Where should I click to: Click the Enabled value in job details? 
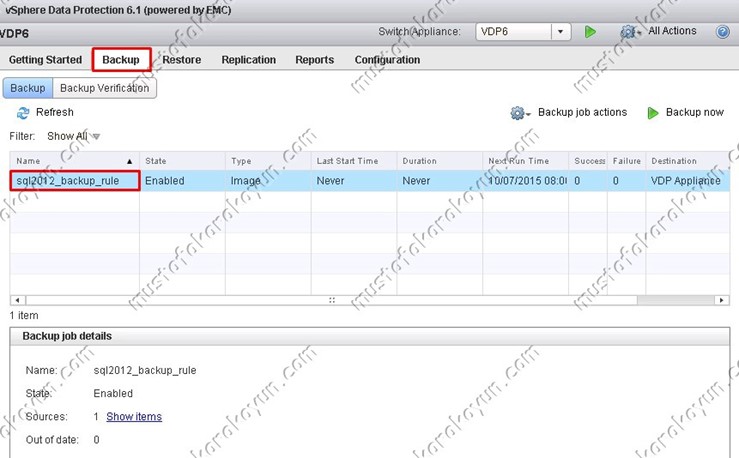(x=113, y=393)
